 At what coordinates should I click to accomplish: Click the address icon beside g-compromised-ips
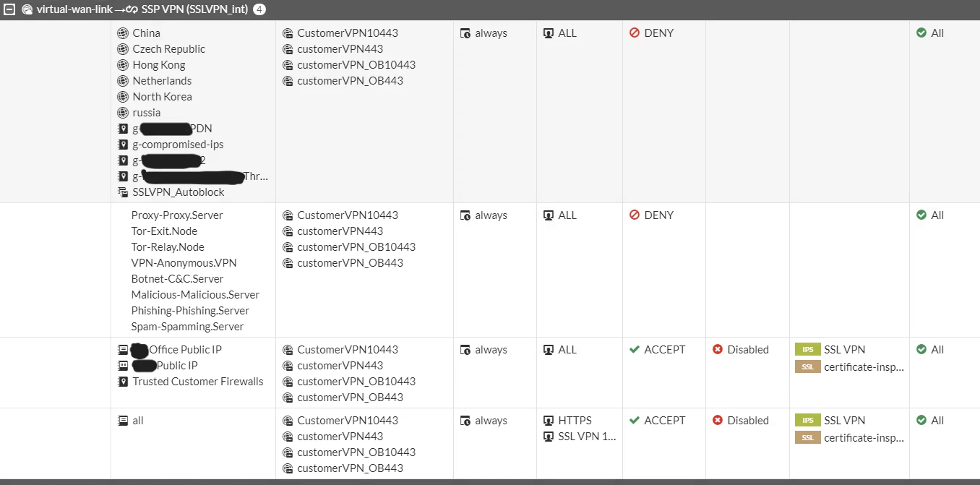click(x=123, y=145)
